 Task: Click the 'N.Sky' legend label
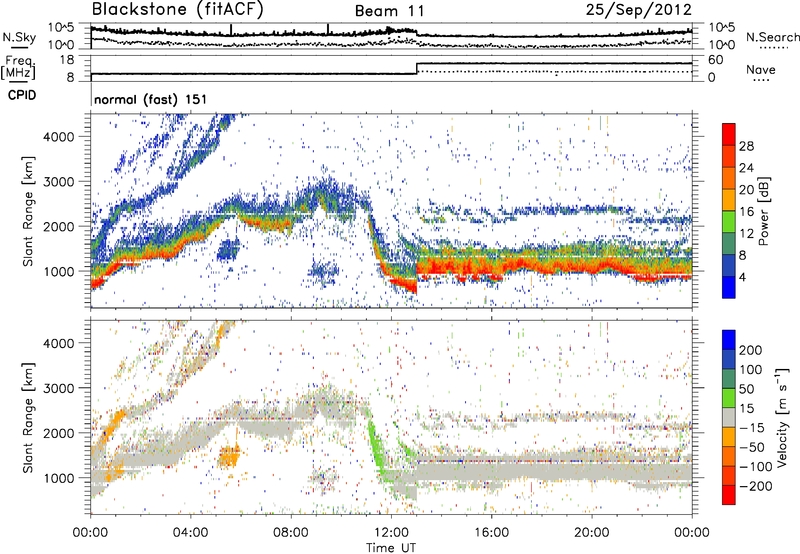coord(19,37)
